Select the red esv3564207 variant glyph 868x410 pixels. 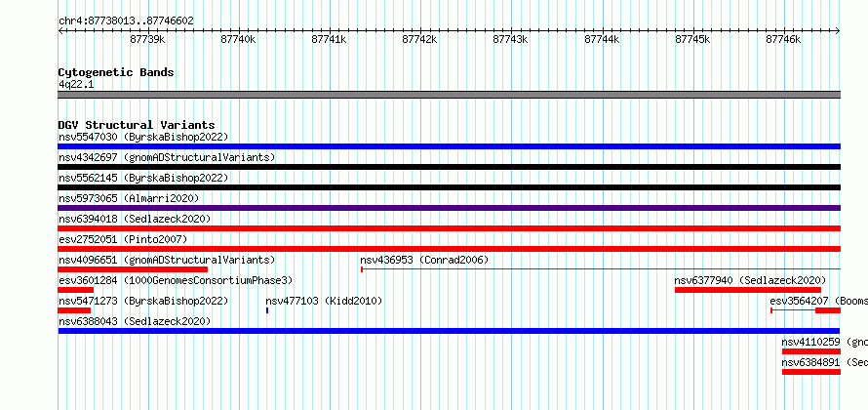click(x=806, y=310)
